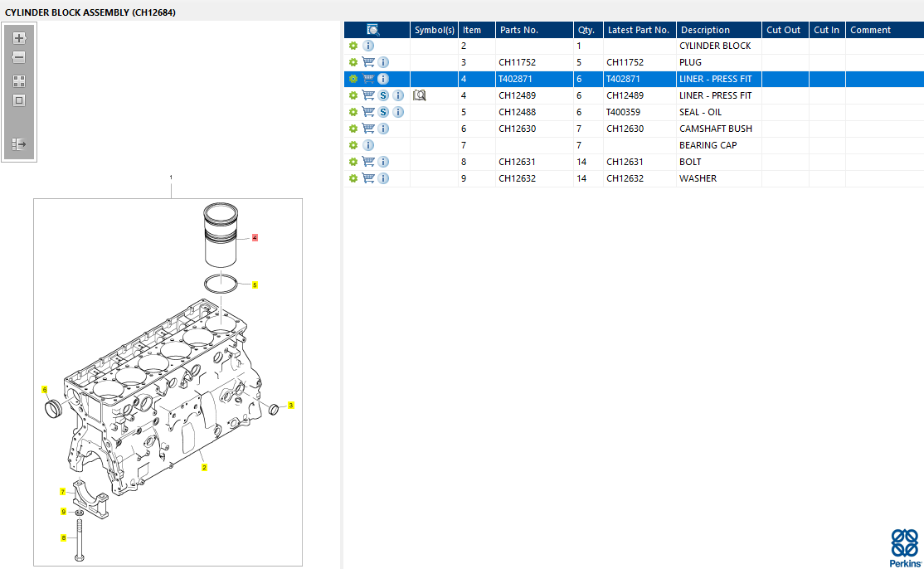Zoom out of the diagram
The image size is (924, 569).
click(x=19, y=57)
